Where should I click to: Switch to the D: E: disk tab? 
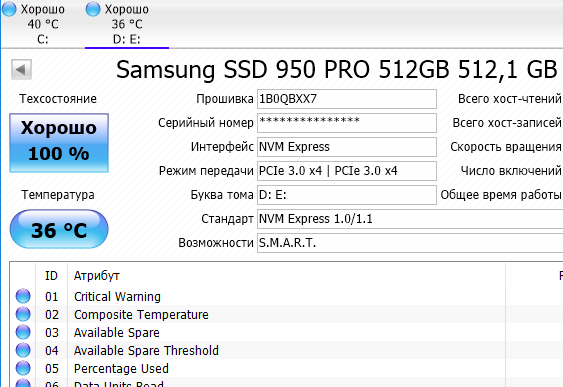point(127,24)
